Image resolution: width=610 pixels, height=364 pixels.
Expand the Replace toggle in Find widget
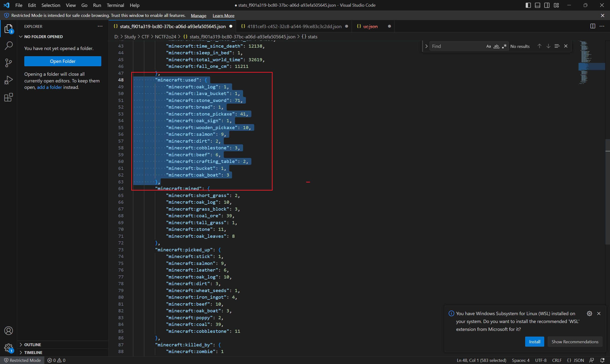[426, 46]
